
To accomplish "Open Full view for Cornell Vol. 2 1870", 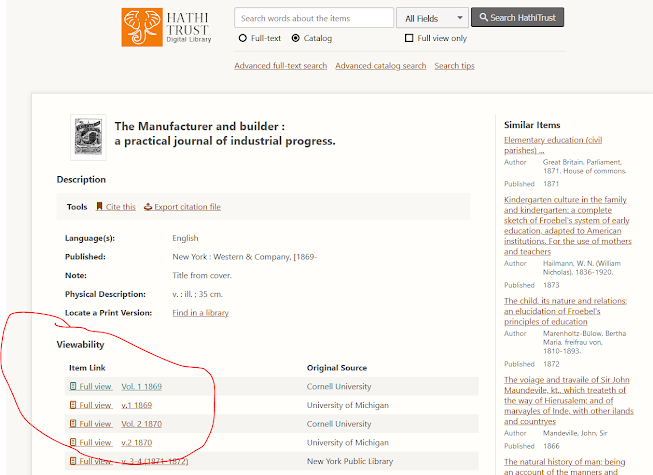I will click(95, 424).
